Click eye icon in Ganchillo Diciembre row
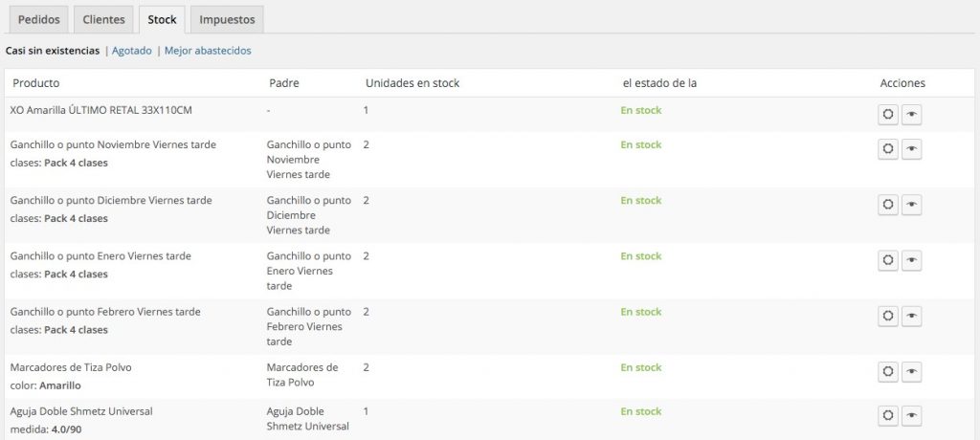Screen dimensions: 980x440 [x=911, y=205]
